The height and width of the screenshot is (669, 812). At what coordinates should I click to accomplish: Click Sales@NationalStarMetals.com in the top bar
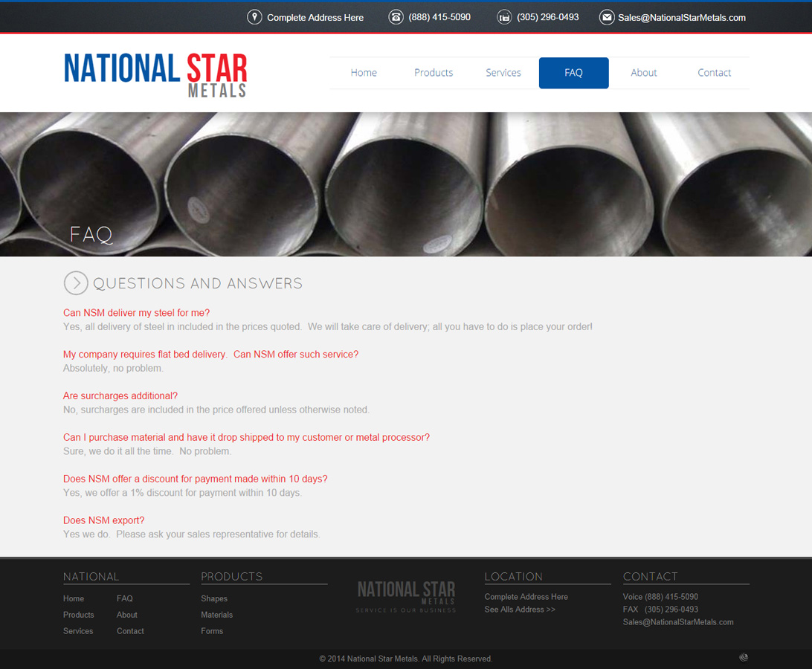[x=682, y=18]
